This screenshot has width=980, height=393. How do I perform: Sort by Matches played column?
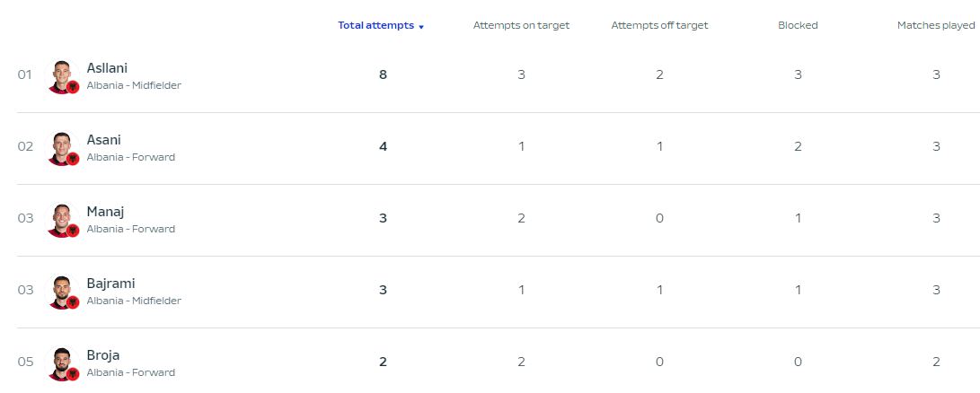point(936,26)
